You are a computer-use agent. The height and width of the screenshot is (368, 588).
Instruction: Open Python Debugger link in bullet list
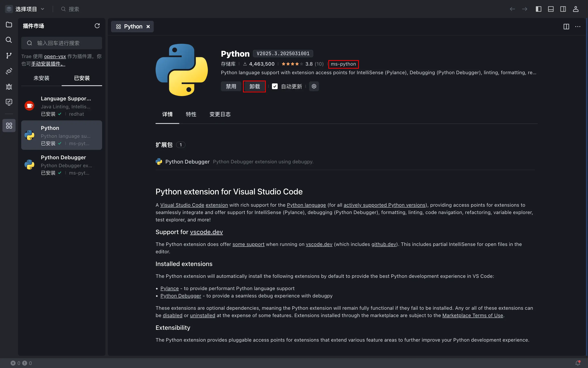tap(181, 296)
